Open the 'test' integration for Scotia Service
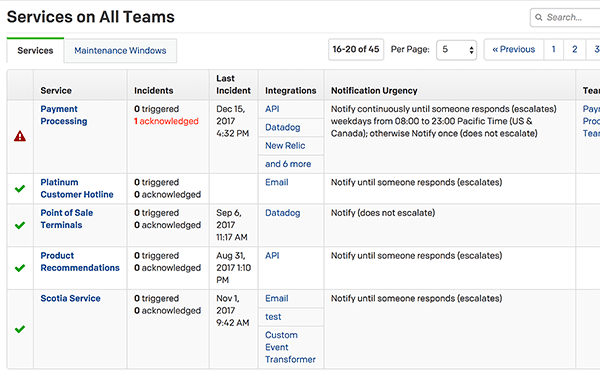Screen dimensions: 600x375 coord(273,317)
